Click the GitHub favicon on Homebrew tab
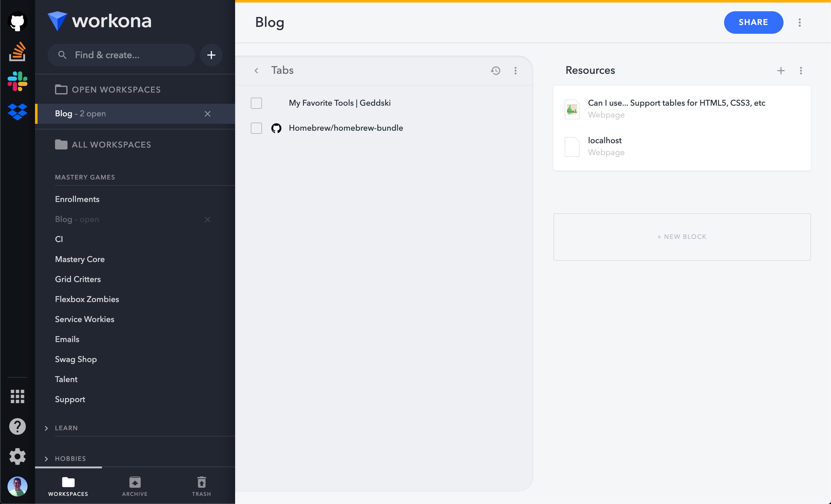This screenshot has height=504, width=831. (276, 128)
